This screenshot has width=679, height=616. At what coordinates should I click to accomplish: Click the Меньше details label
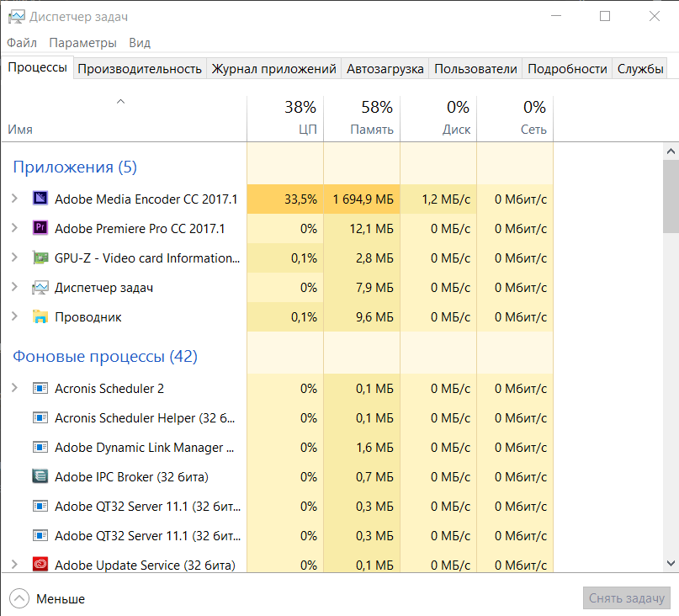[61, 599]
